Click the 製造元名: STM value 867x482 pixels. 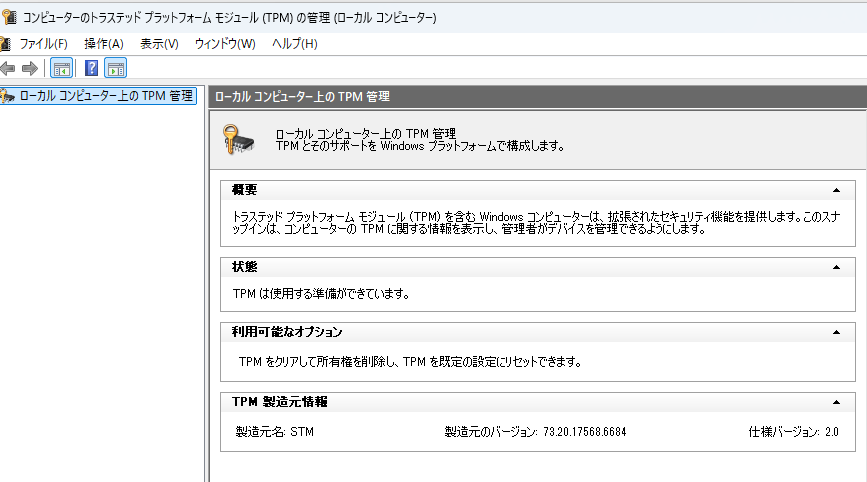tap(275, 432)
